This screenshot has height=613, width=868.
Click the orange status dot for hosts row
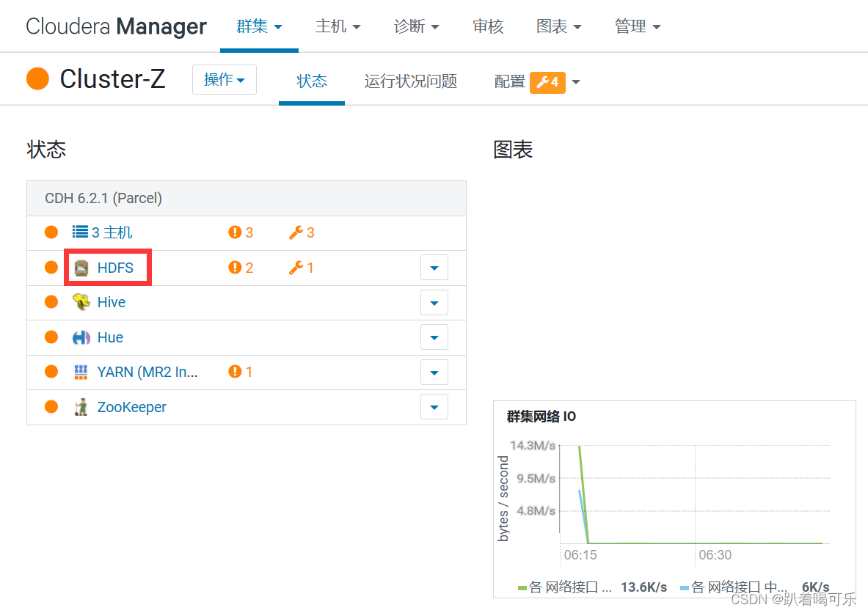click(x=51, y=232)
